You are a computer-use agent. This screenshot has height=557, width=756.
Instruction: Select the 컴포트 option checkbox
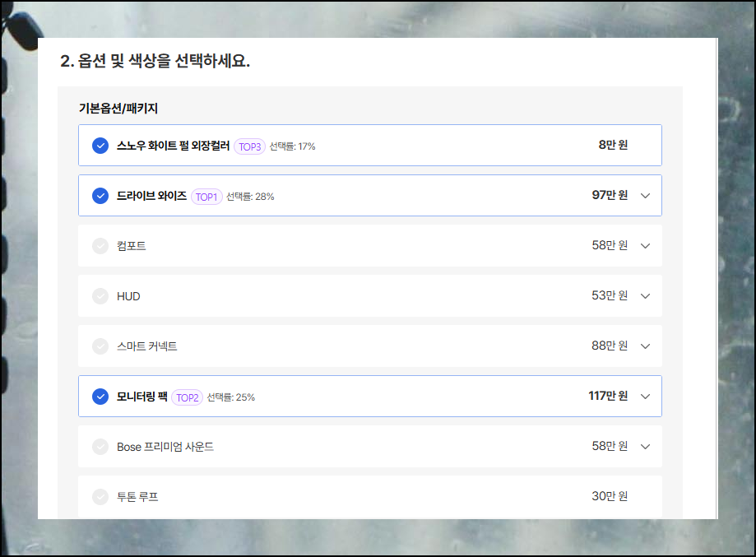tap(100, 246)
